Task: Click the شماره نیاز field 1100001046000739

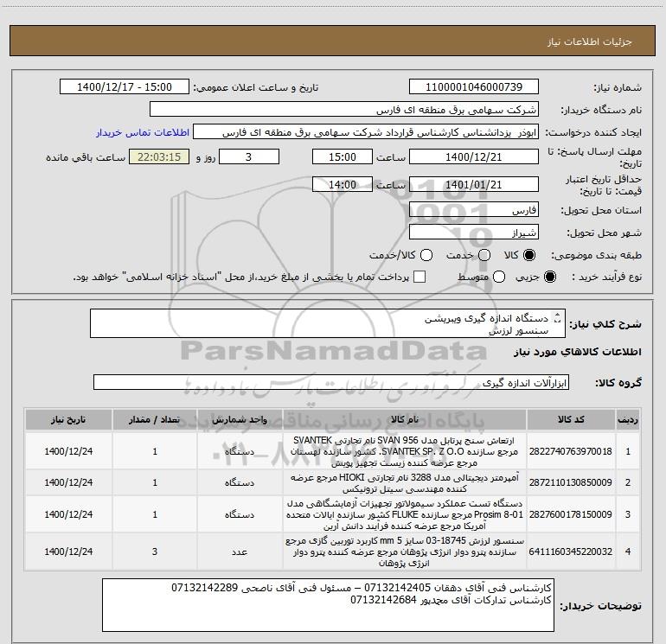Action: (x=474, y=86)
